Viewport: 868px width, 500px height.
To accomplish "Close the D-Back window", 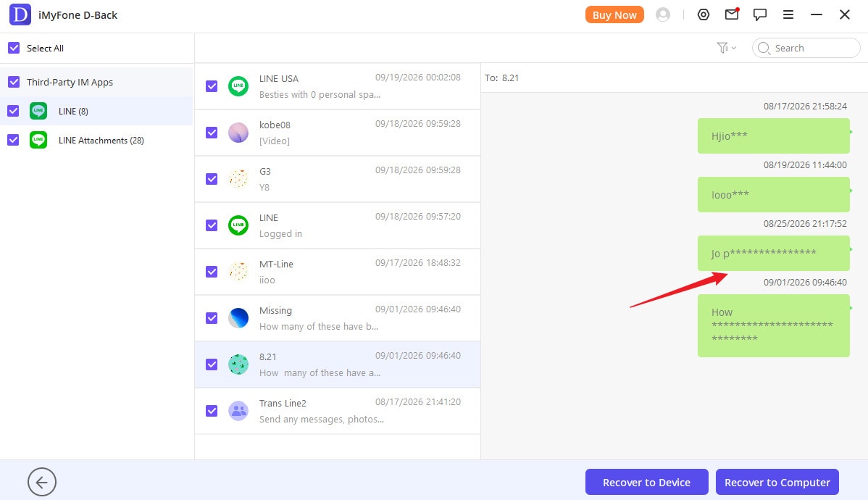I will pos(844,15).
